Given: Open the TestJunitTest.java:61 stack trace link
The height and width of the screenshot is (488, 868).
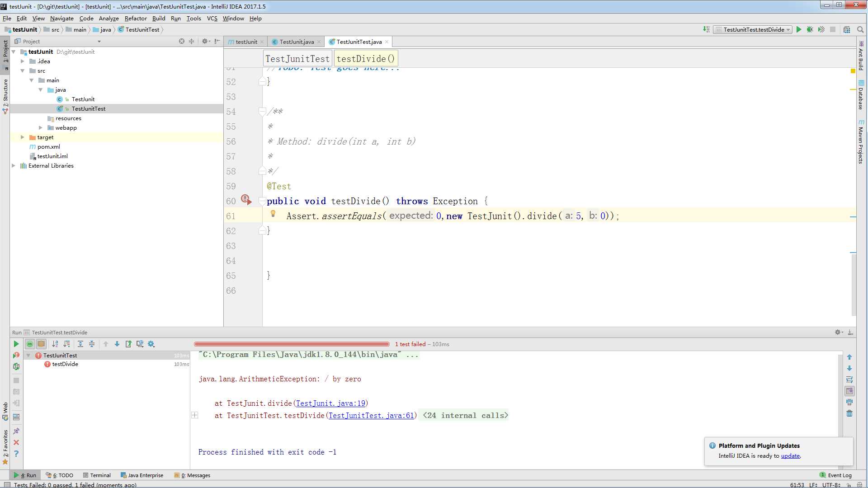Looking at the screenshot, I should pyautogui.click(x=371, y=416).
